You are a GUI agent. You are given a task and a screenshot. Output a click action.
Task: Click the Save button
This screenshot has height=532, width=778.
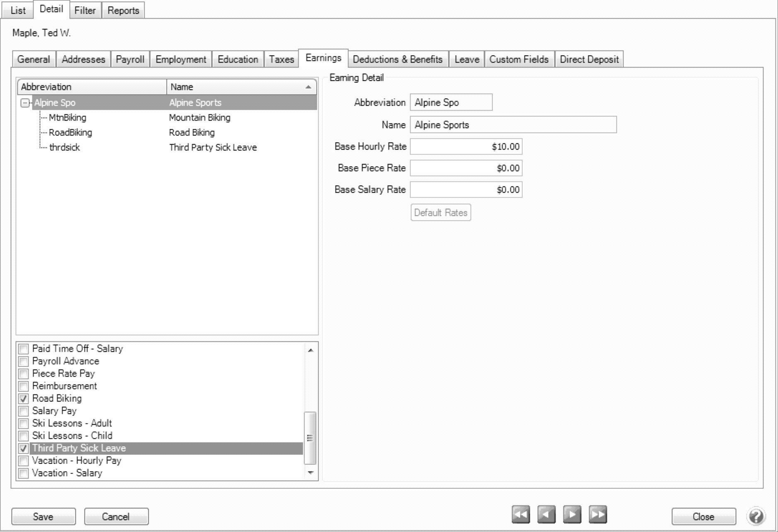43,517
